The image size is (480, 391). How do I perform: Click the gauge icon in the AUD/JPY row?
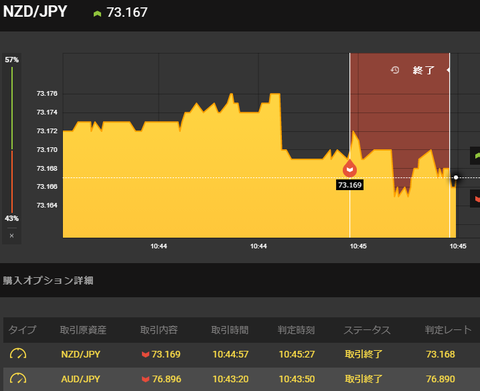click(x=18, y=379)
